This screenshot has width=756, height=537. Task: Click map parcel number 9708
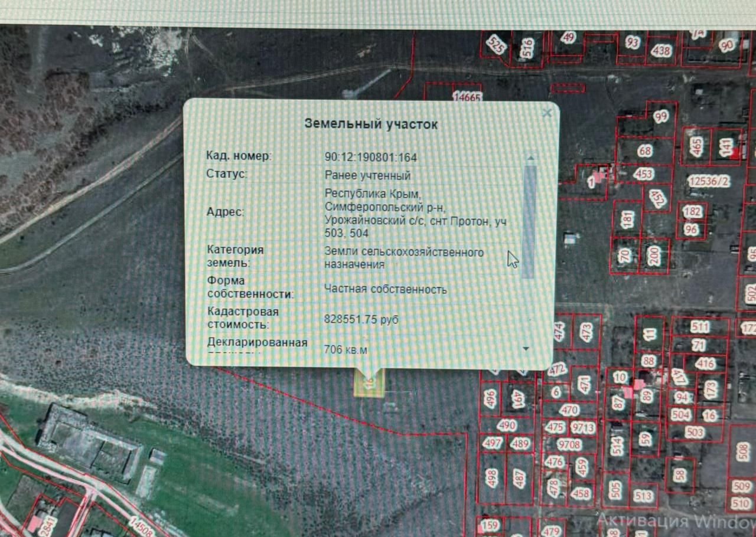point(569,444)
